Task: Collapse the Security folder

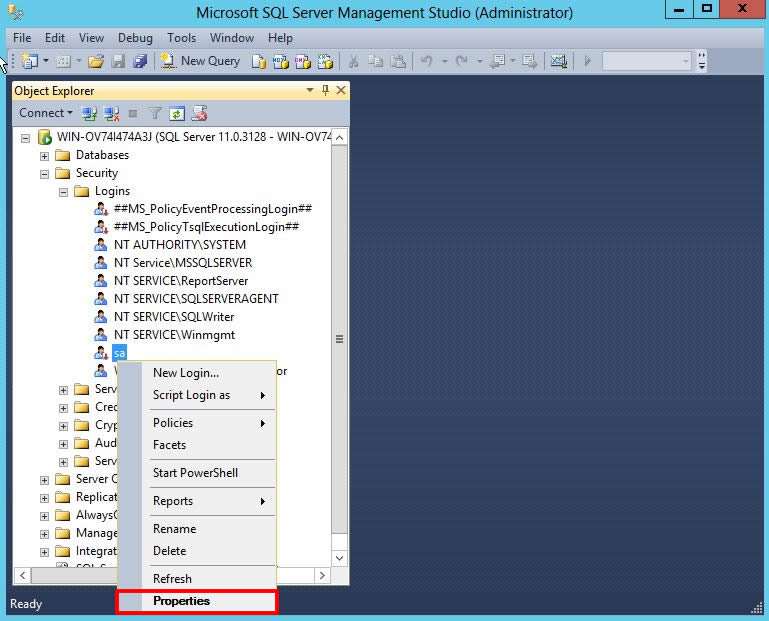Action: tap(44, 174)
